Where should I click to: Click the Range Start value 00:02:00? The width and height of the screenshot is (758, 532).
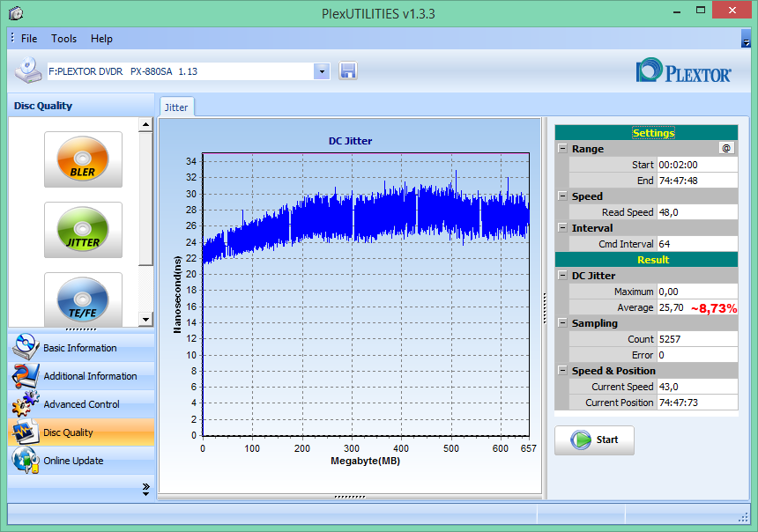click(697, 165)
